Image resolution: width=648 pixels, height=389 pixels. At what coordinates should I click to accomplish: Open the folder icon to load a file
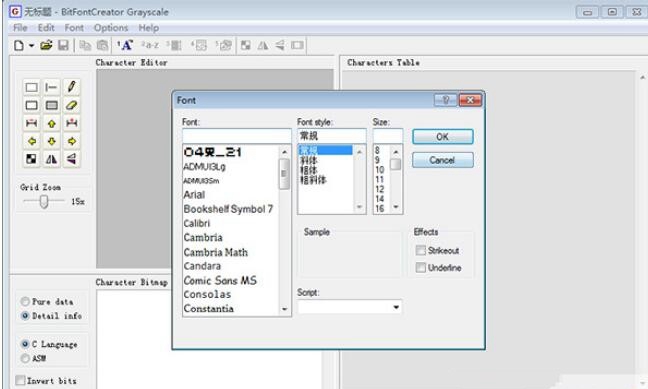click(x=46, y=45)
